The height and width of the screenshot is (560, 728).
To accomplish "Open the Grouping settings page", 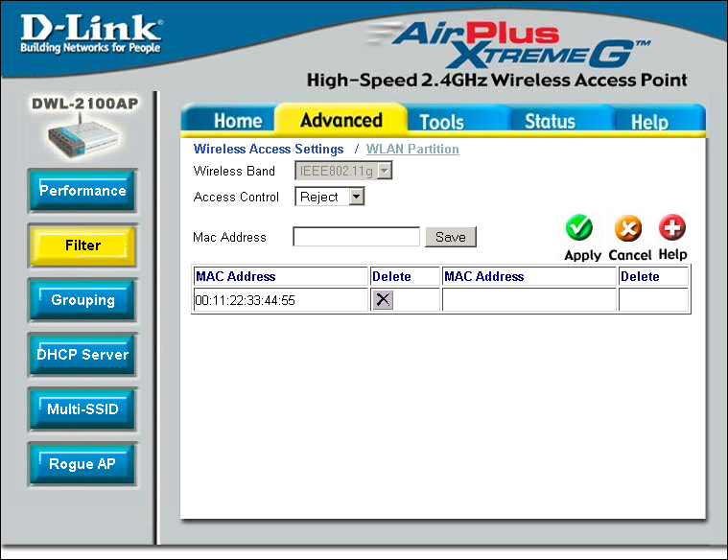I will click(82, 300).
